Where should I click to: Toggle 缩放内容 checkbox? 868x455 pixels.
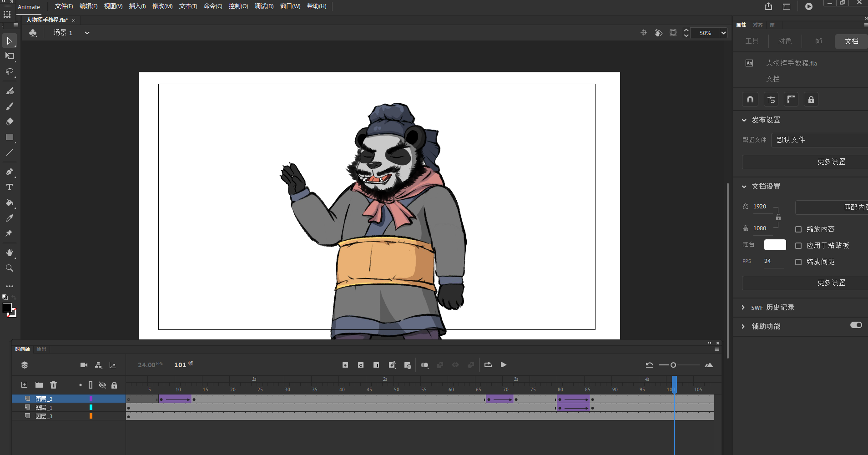click(x=798, y=229)
